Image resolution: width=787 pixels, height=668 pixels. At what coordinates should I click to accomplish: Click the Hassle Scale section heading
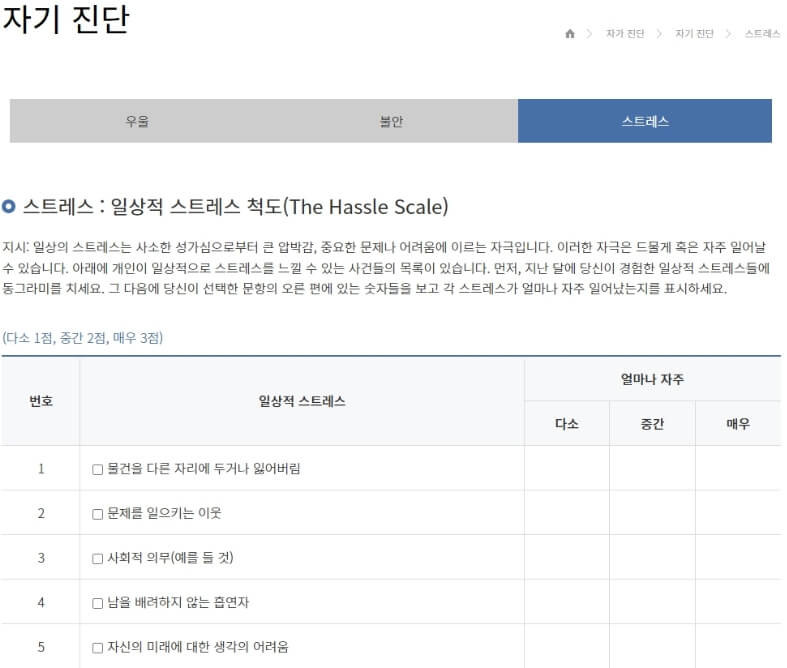coord(235,206)
